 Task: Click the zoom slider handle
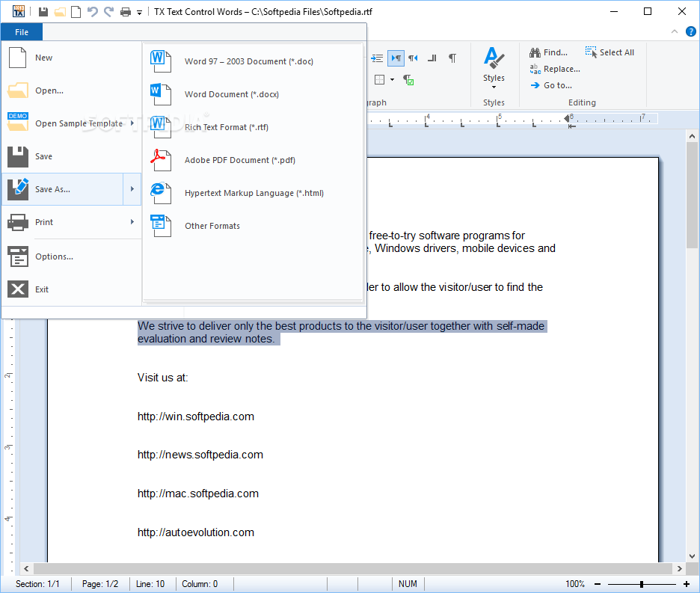642,584
